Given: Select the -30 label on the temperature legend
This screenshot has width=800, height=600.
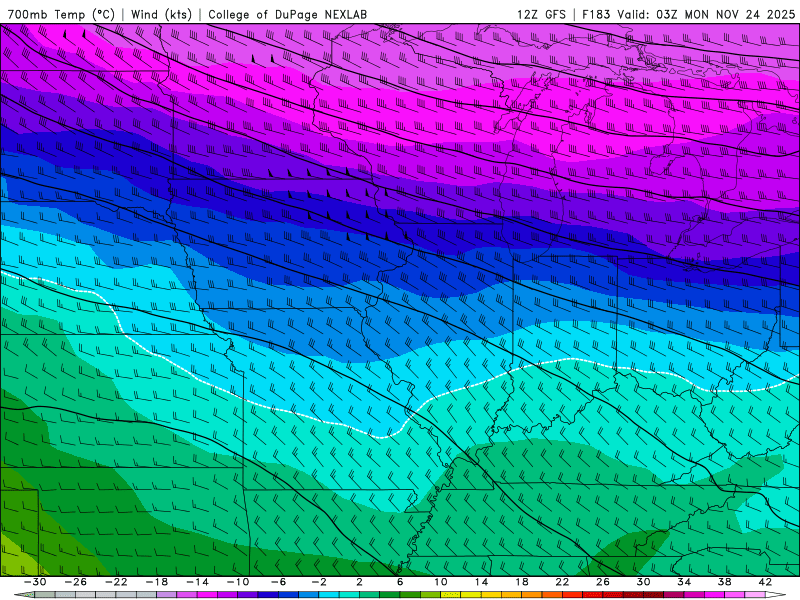Looking at the screenshot, I should pos(35,582).
